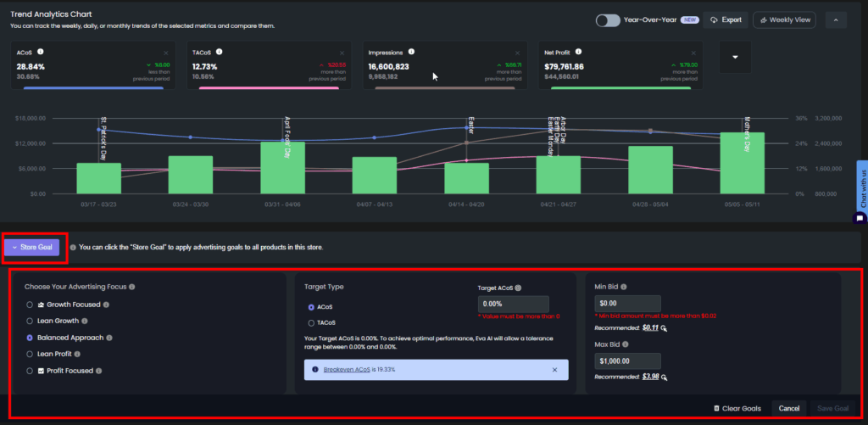The width and height of the screenshot is (868, 425).
Task: Apply recommended max bid cursor icon
Action: [x=664, y=377]
